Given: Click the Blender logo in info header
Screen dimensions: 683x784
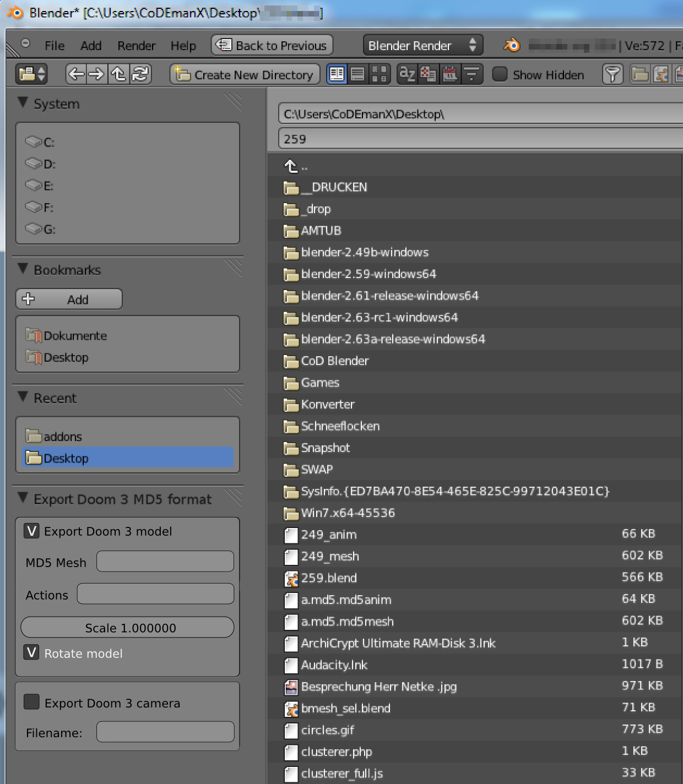Looking at the screenshot, I should (512, 45).
